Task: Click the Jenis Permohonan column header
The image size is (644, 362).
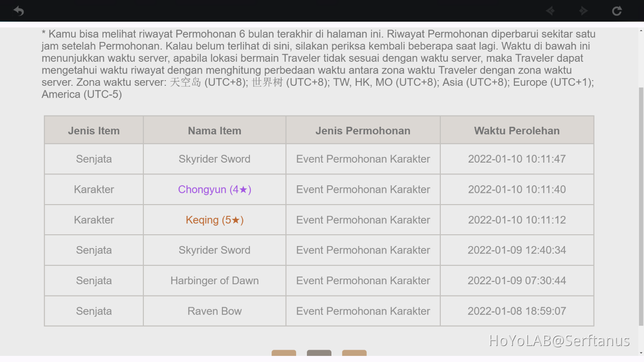Action: [x=363, y=131]
